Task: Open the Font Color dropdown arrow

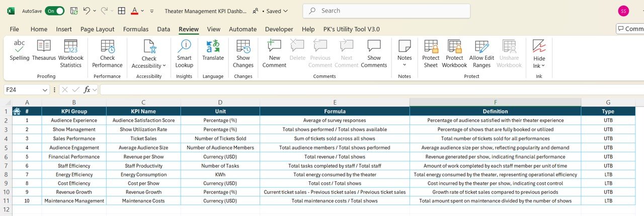Action: [143, 11]
